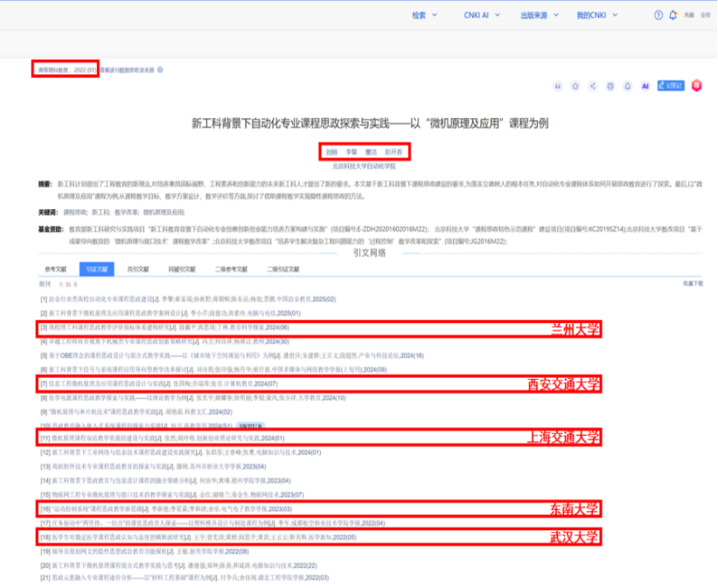Click the info icon beside journal source

click(160, 70)
